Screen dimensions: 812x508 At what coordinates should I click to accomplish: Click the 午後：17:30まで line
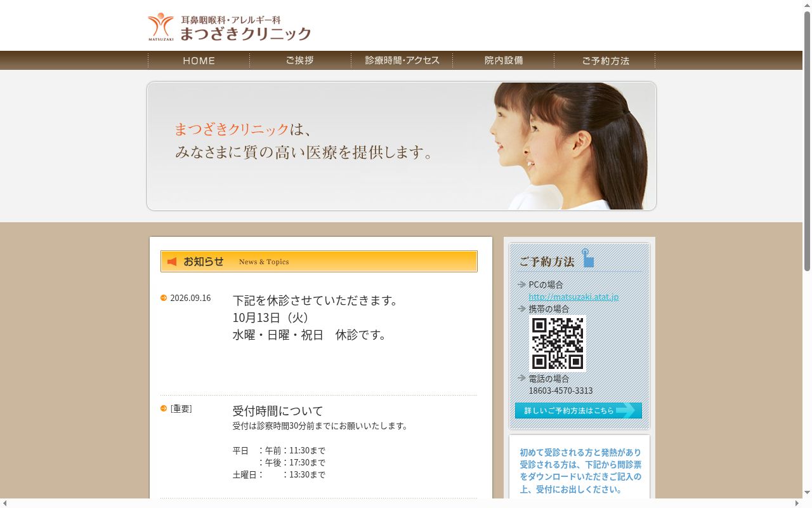coord(292,462)
